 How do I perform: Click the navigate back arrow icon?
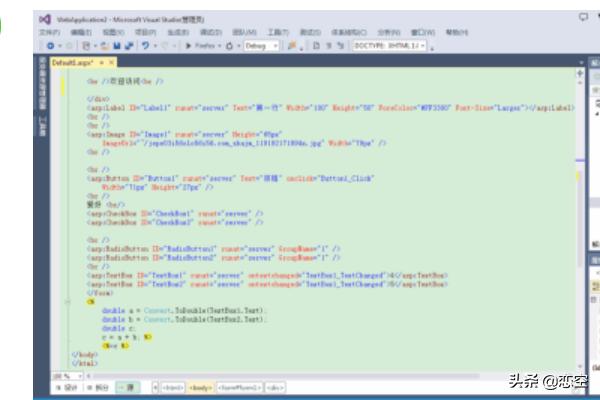click(49, 46)
